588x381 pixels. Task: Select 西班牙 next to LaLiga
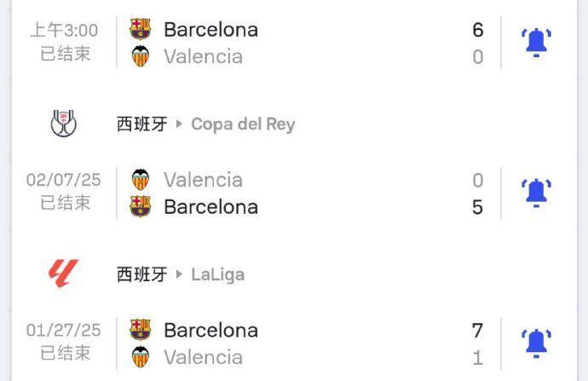click(141, 274)
